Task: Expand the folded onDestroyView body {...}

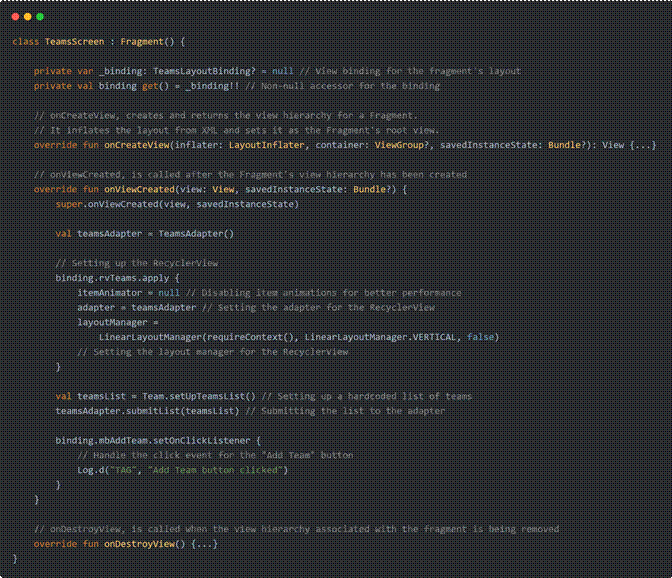Action: pyautogui.click(x=204, y=544)
